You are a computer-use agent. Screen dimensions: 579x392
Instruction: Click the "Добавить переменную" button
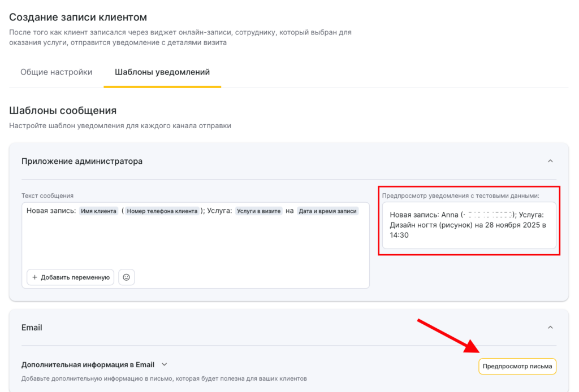point(71,277)
